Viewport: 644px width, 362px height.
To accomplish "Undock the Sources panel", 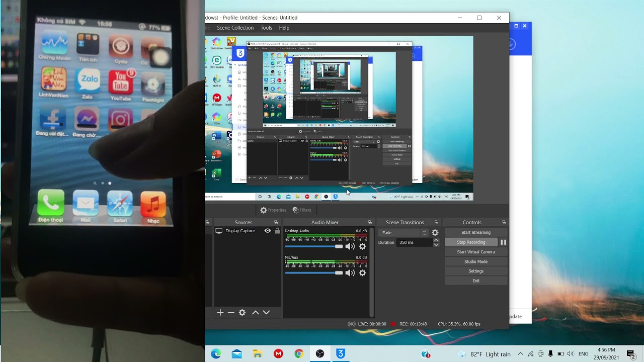I will tap(276, 222).
